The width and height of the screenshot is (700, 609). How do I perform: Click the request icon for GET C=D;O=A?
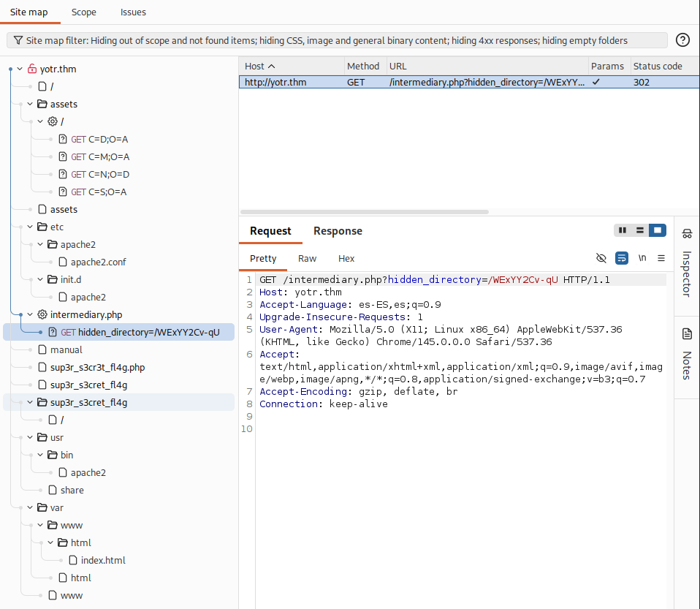(x=63, y=140)
